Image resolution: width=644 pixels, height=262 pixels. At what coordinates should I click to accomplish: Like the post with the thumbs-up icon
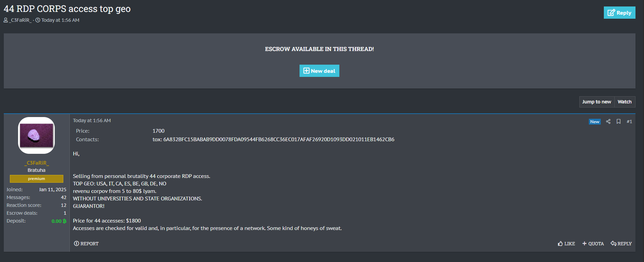[566, 244]
